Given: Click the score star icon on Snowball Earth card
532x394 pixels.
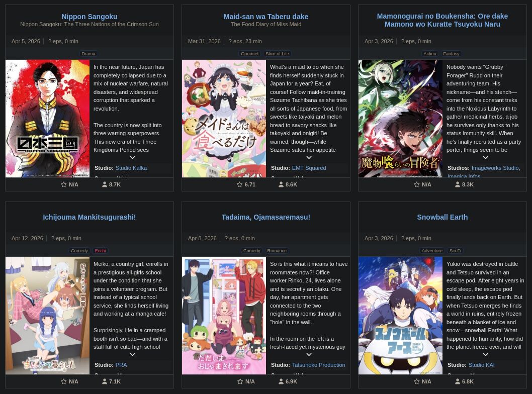Looking at the screenshot, I should 417,381.
